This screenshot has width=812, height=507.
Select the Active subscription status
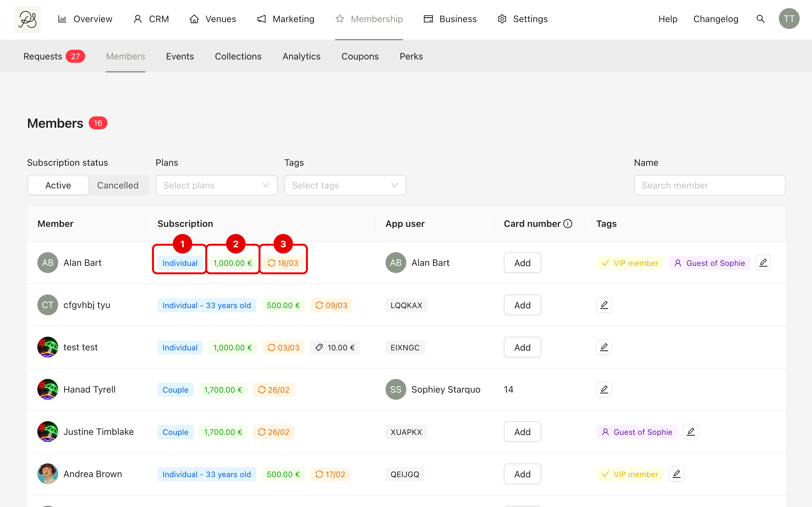[58, 185]
